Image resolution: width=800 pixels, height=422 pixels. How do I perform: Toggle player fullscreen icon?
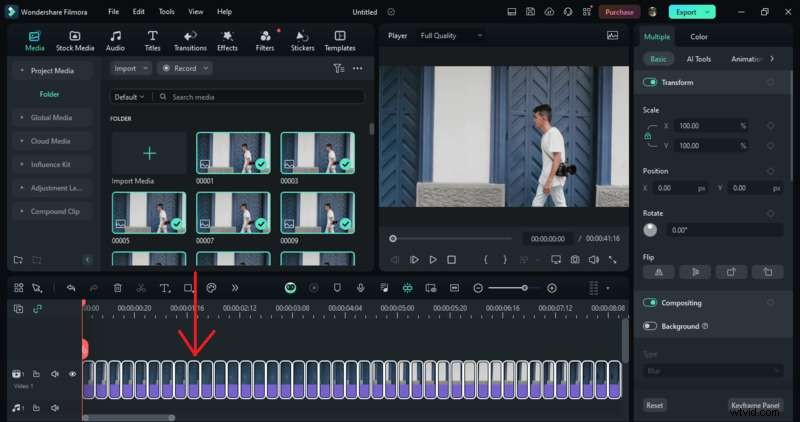612,260
